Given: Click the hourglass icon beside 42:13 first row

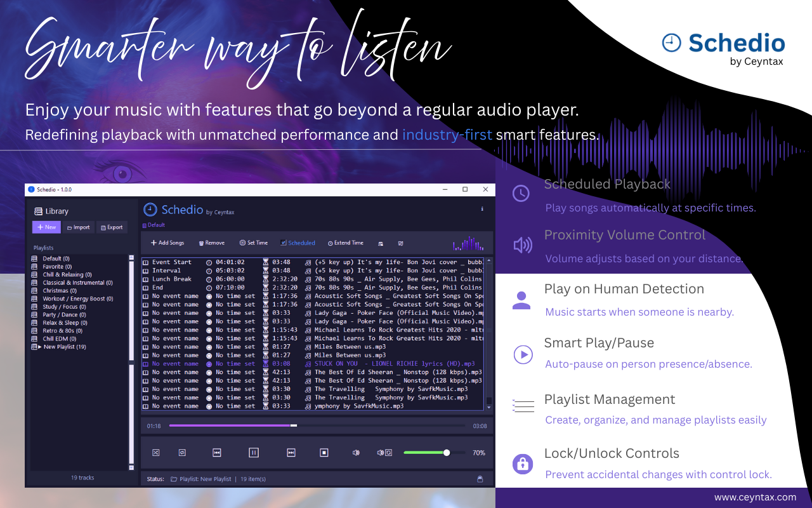Looking at the screenshot, I should click(x=266, y=372).
